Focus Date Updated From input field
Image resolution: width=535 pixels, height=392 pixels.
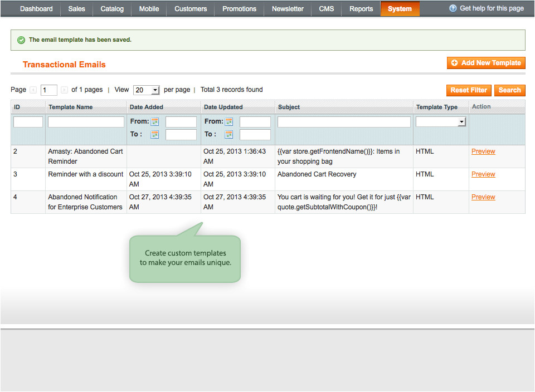tap(255, 122)
